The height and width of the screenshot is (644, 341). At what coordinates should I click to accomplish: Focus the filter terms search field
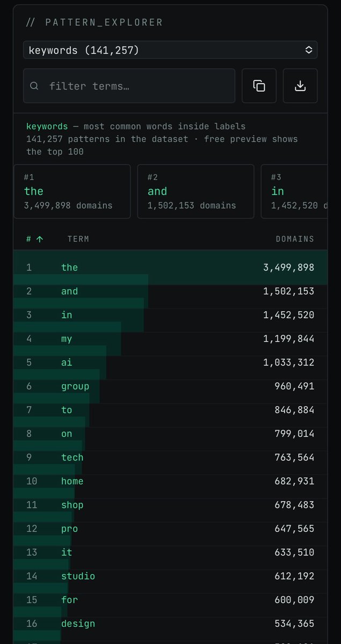(x=129, y=86)
